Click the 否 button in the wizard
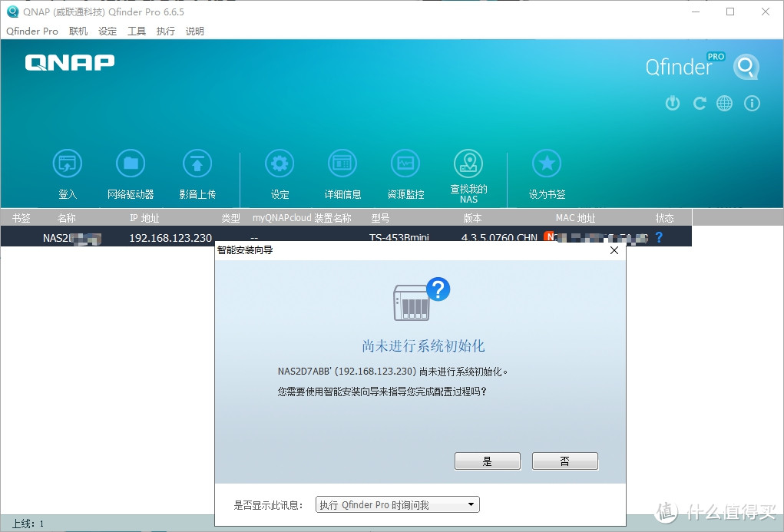 [x=565, y=461]
